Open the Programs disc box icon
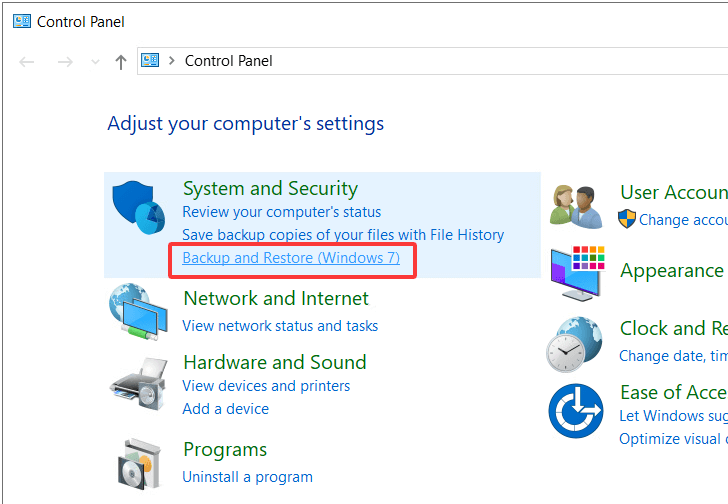Screen dimensions: 728x504 pos(138,462)
